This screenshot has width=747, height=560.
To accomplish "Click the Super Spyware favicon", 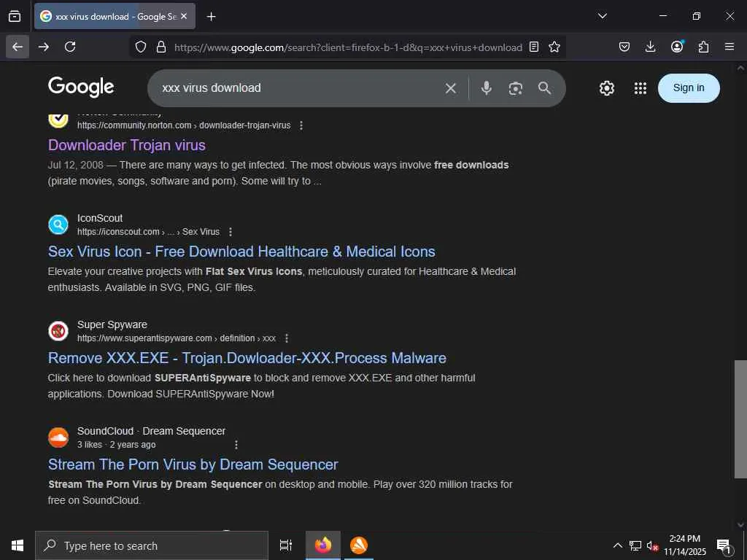I will pos(58,331).
